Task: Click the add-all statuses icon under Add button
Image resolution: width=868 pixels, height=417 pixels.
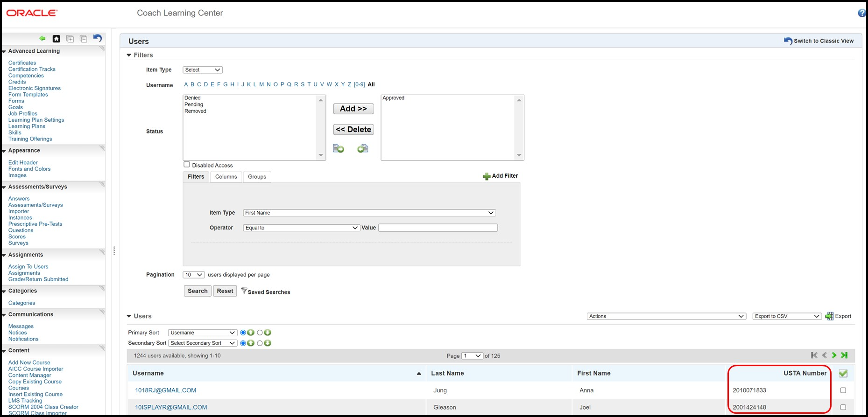Action: (339, 149)
